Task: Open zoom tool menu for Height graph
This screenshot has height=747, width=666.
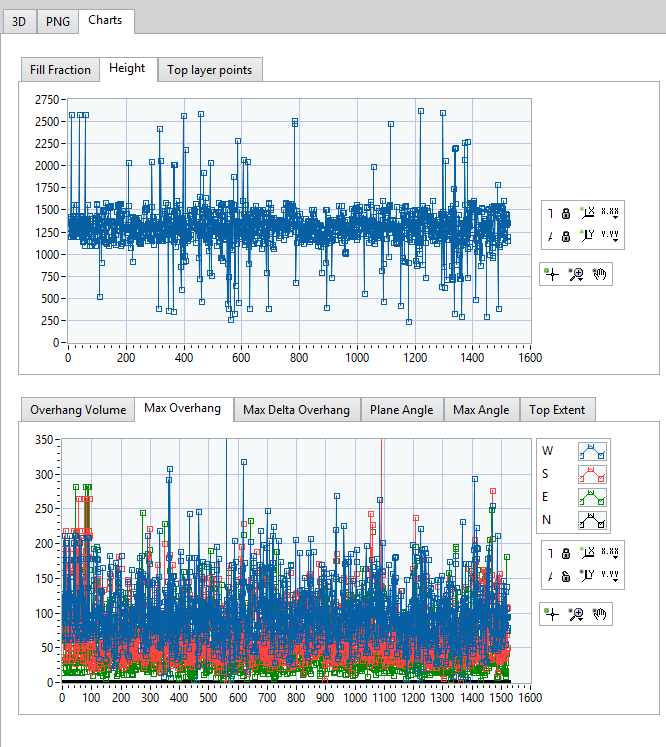Action: coord(576,274)
